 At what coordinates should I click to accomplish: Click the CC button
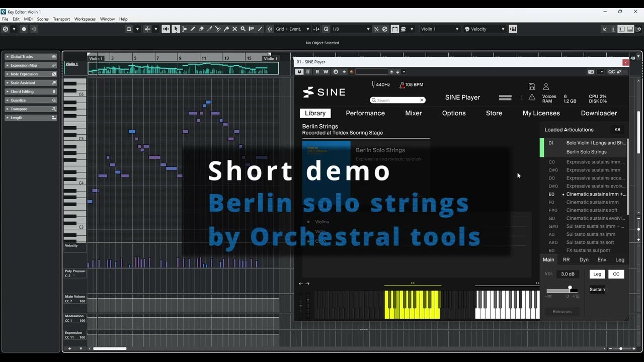coord(616,274)
